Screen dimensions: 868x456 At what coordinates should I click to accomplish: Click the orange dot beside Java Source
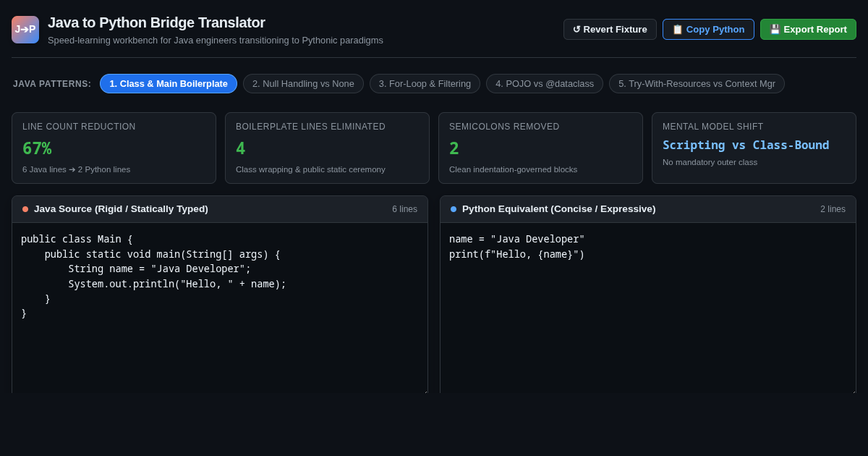pos(25,209)
